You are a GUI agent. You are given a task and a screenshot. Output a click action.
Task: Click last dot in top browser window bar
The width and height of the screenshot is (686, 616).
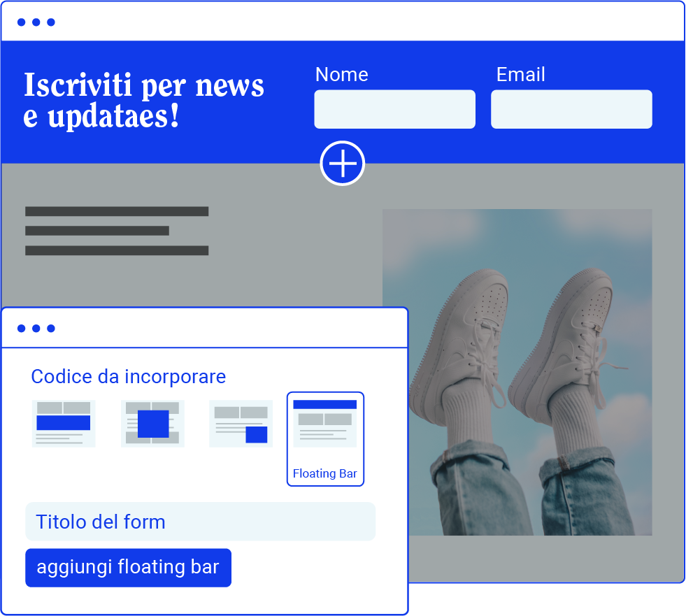[51, 22]
